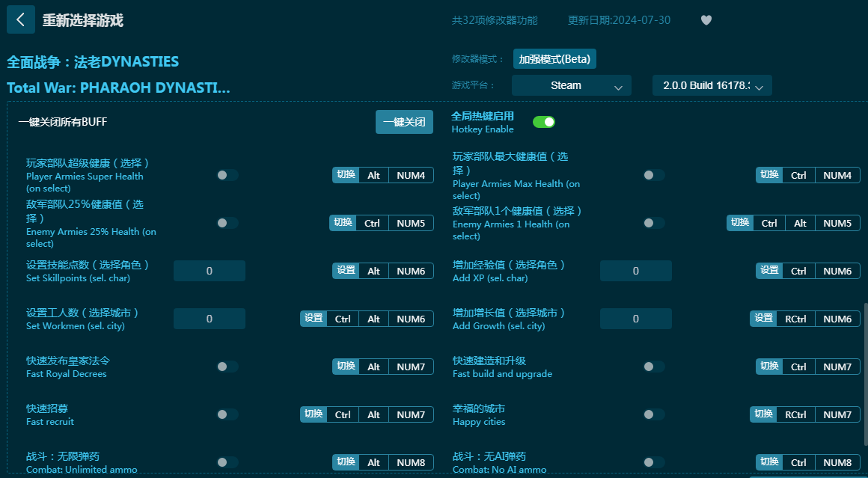Click NUM8 key of Unlimited ammo hotkey
868x478 pixels.
(411, 462)
